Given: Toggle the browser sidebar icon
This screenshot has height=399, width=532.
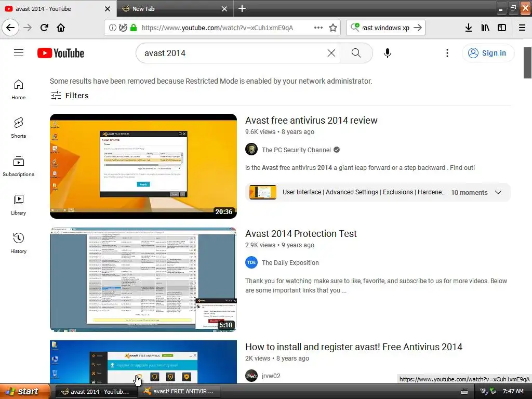Looking at the screenshot, I should pyautogui.click(x=502, y=28).
